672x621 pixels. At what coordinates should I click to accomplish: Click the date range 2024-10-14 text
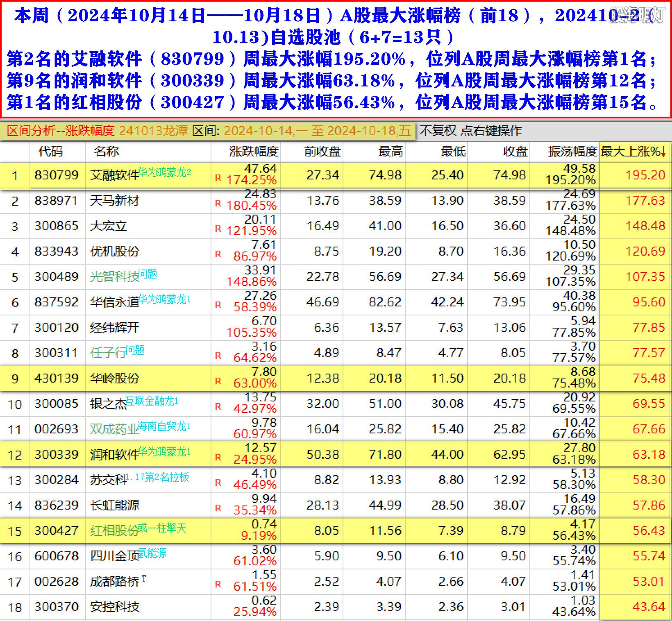[x=259, y=131]
